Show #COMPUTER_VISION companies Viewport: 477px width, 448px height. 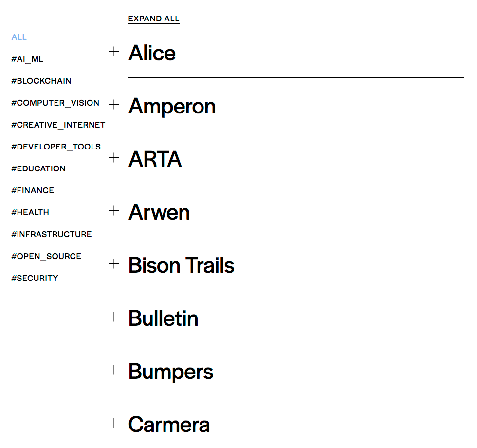pyautogui.click(x=55, y=103)
